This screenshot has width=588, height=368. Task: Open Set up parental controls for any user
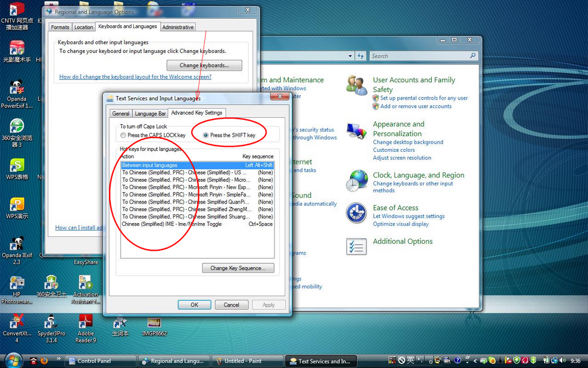pyautogui.click(x=424, y=98)
